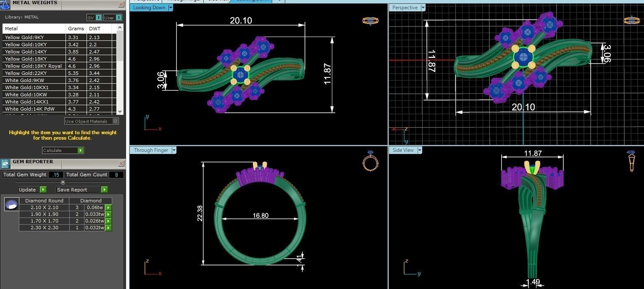Click the 1.70 X 1.70 gem size cell
The height and width of the screenshot is (289, 644).
pyautogui.click(x=44, y=221)
